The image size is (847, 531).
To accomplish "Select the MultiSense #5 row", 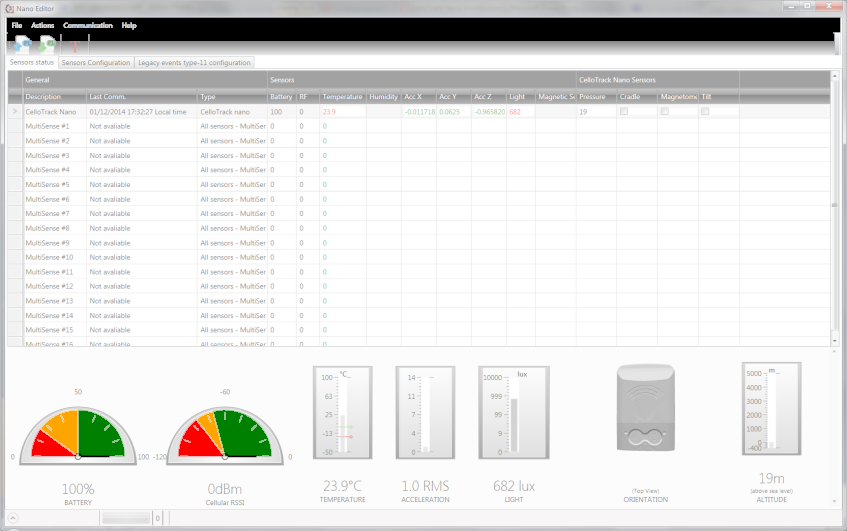I will [x=419, y=185].
